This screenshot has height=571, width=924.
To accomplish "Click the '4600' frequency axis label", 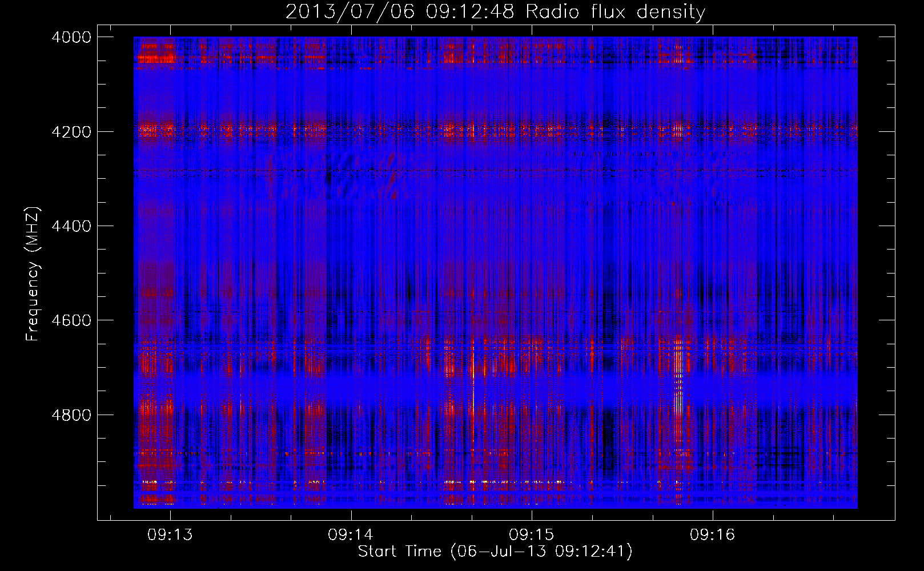I will tap(71, 320).
